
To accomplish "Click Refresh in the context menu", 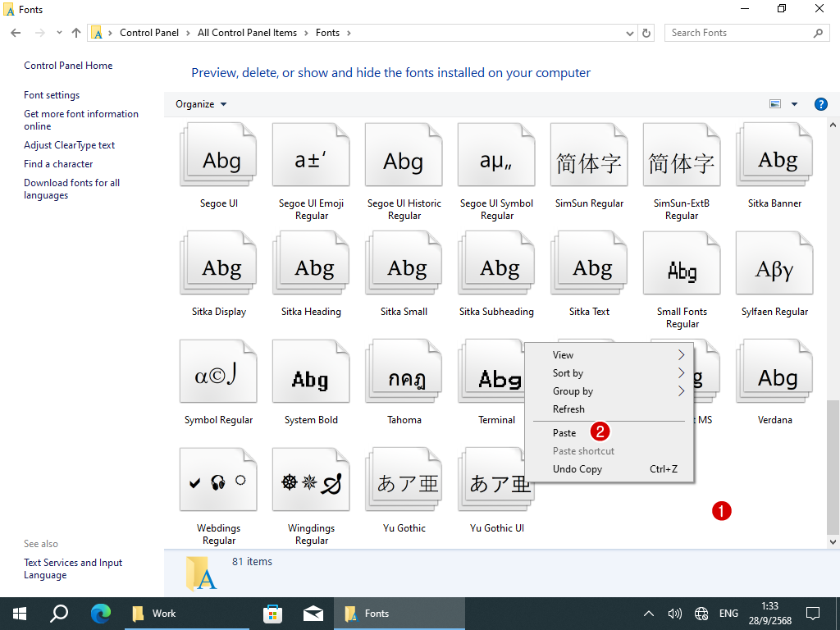I will 568,409.
